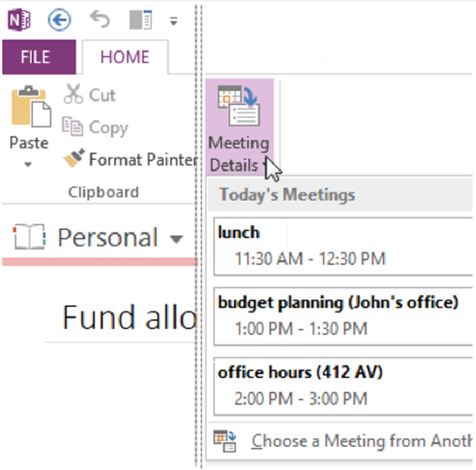The height and width of the screenshot is (470, 476).
Task: Go back using the blue arrow button
Action: click(59, 20)
